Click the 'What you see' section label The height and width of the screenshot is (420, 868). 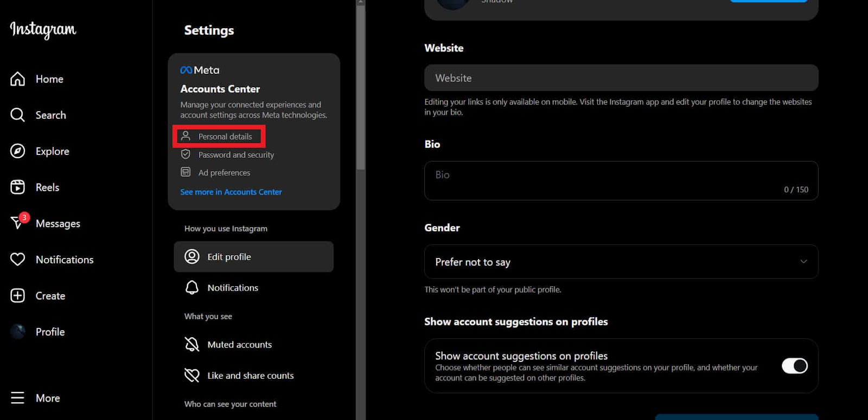(208, 316)
